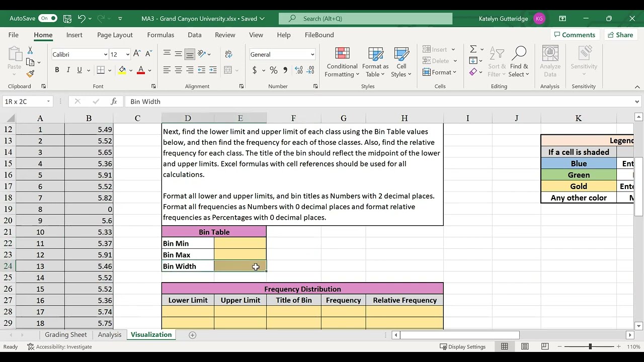Screen dimensions: 644x362
Task: Activate the Format Painter brush
Action: [30, 74]
